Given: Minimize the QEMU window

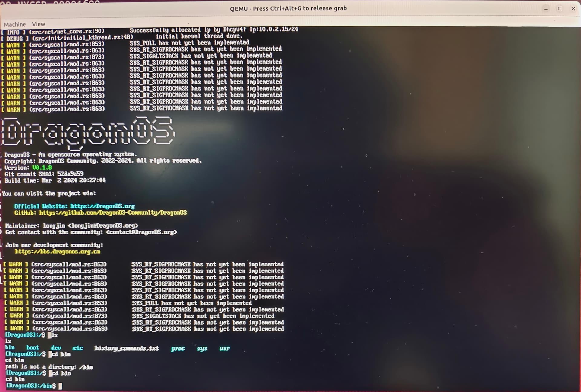Looking at the screenshot, I should click(x=546, y=9).
